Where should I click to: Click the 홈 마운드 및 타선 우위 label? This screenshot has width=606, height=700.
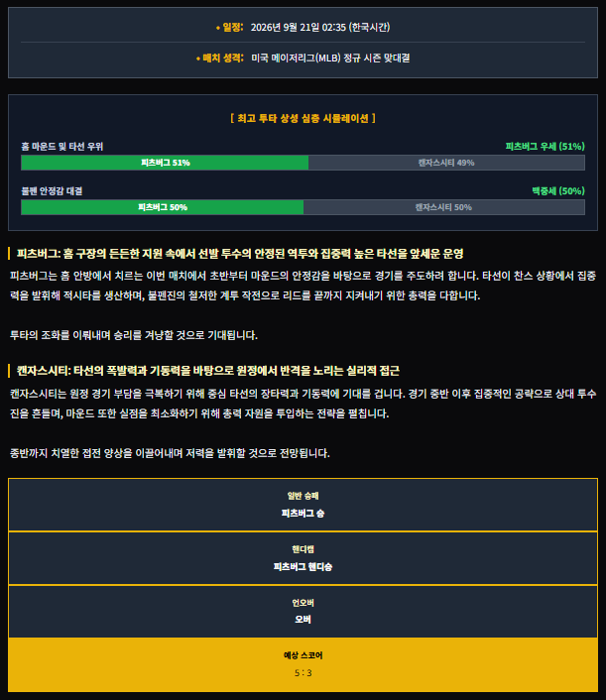pyautogui.click(x=62, y=147)
